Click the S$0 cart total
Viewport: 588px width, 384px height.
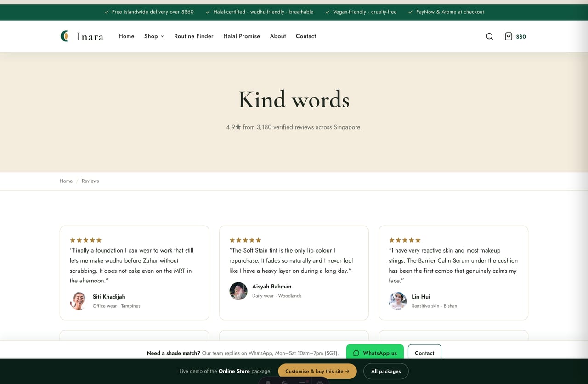pos(521,37)
